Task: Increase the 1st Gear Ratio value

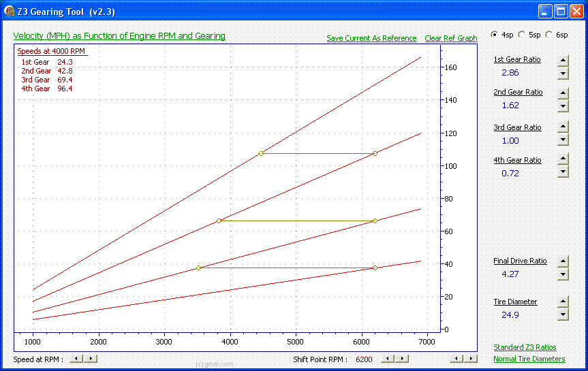Action: pos(563,59)
